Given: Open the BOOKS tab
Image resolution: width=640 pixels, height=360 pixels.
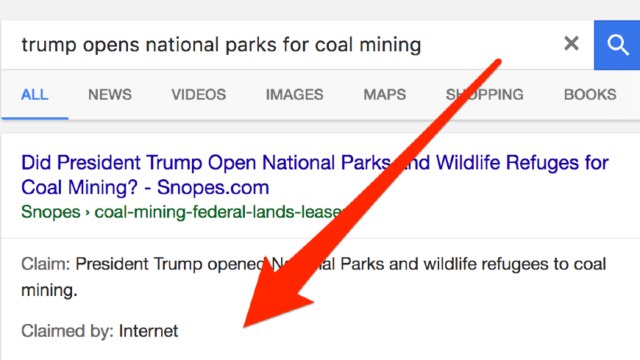Looking at the screenshot, I should (x=590, y=95).
